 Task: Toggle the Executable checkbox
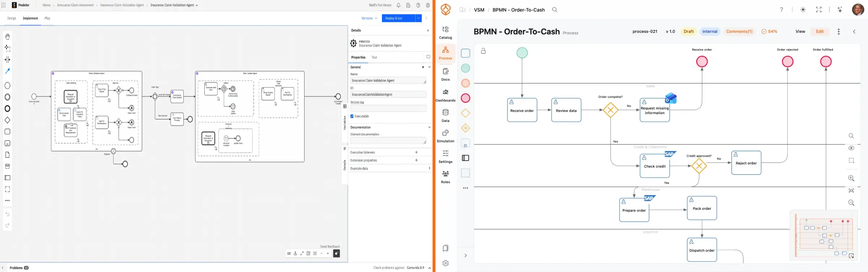[352, 116]
